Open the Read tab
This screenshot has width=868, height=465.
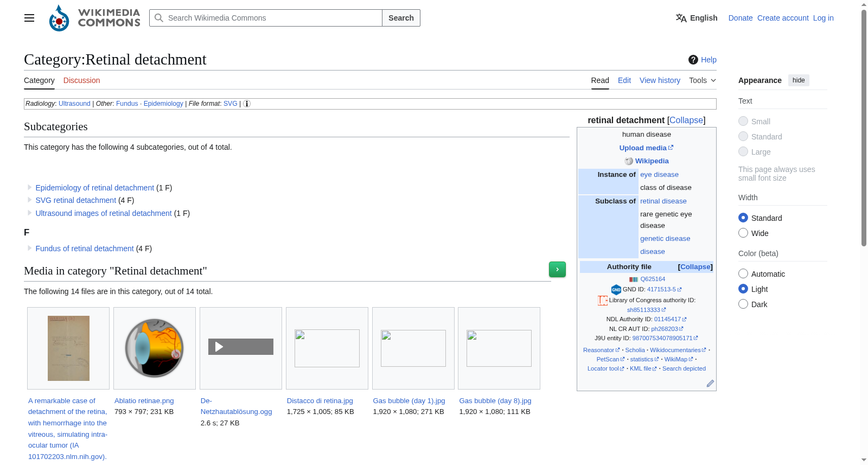(600, 80)
